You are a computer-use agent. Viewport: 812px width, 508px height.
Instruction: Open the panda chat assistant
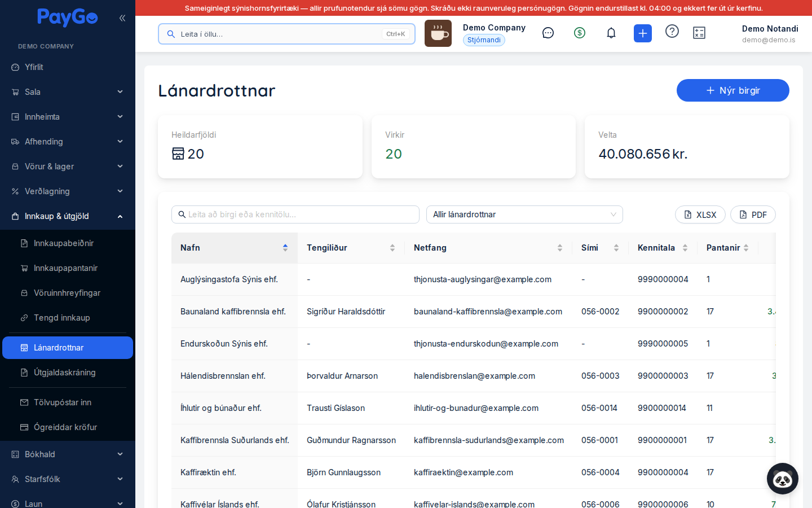[x=783, y=479]
